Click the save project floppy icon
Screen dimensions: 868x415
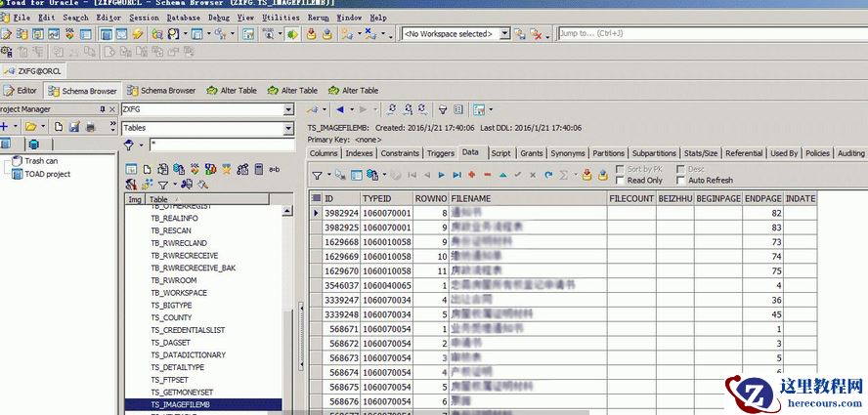tap(74, 127)
